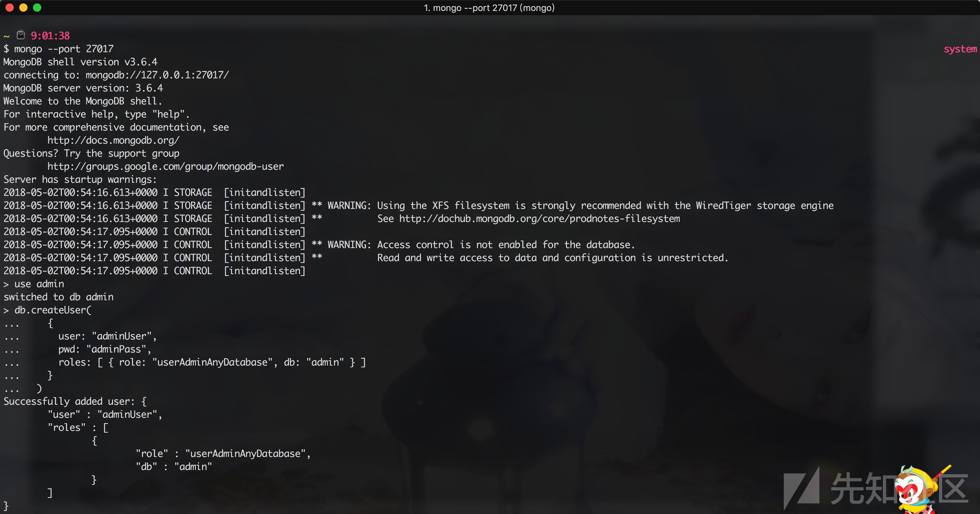This screenshot has width=980, height=514.
Task: Click the line "MongoDB shell version v3.6.4"
Action: click(x=80, y=62)
